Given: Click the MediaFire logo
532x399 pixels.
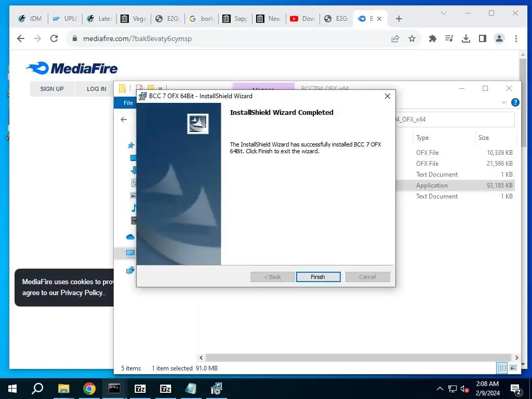Looking at the screenshot, I should [72, 68].
